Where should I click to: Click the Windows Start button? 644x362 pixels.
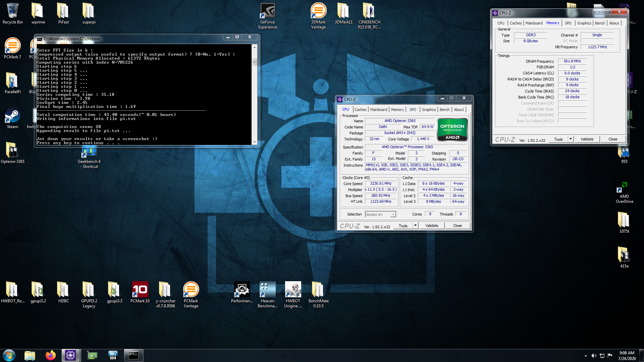9,355
